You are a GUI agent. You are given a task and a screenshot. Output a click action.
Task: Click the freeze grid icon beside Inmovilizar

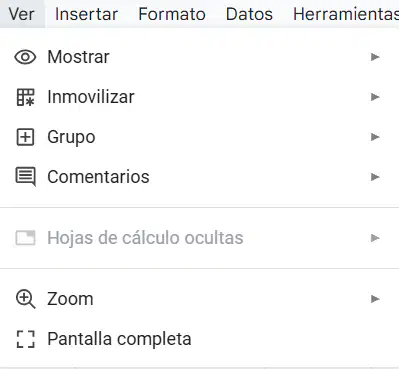tap(25, 97)
